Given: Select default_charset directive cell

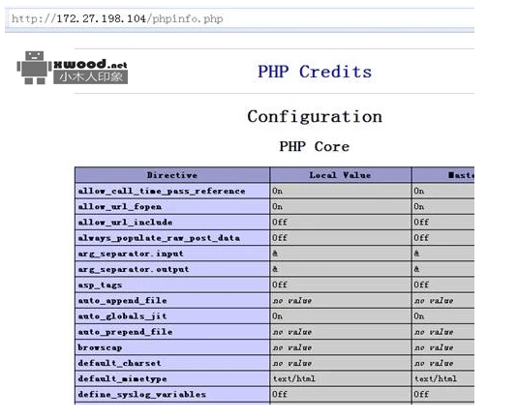Looking at the screenshot, I should tap(172, 363).
